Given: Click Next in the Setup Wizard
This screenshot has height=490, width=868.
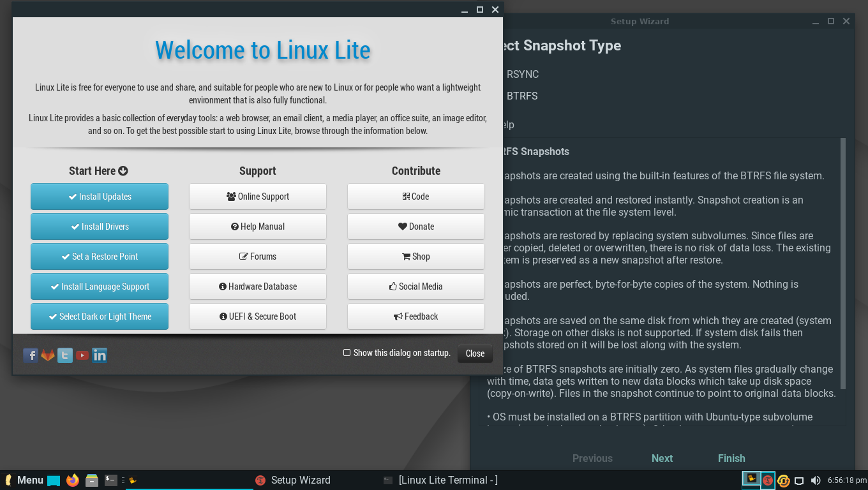Looking at the screenshot, I should (x=662, y=458).
